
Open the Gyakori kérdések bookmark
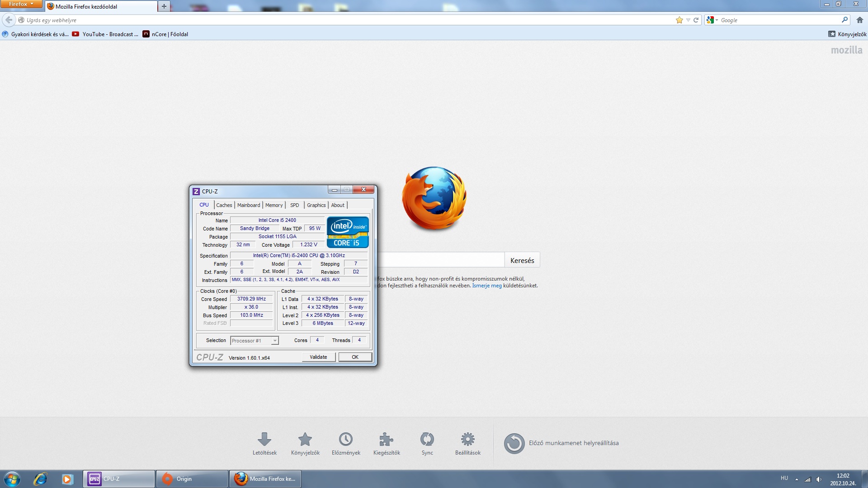coord(35,34)
